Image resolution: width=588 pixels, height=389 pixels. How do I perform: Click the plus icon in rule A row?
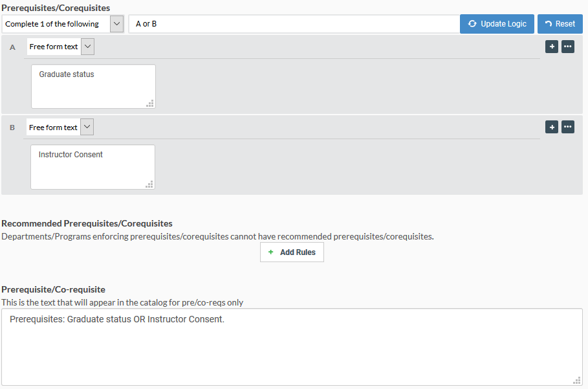click(x=552, y=47)
